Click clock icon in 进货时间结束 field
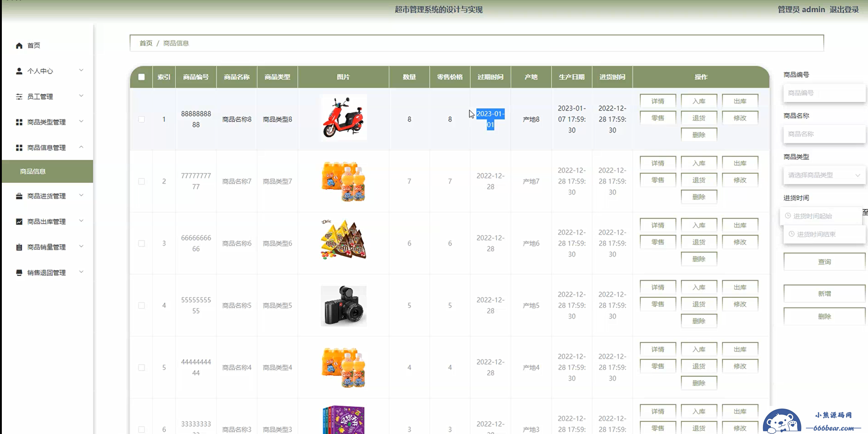The height and width of the screenshot is (434, 868). 792,234
